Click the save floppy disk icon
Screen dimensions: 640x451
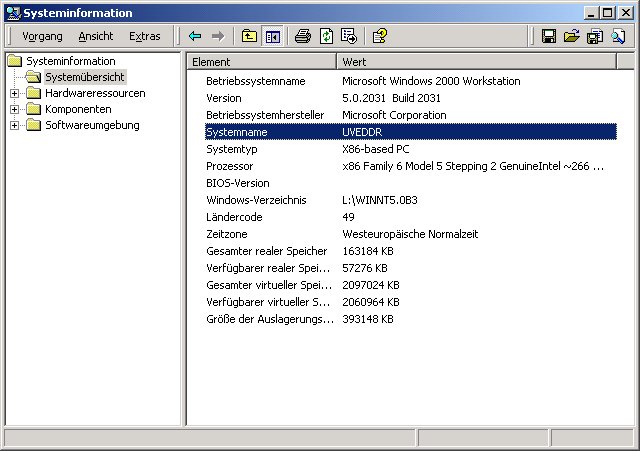point(549,36)
